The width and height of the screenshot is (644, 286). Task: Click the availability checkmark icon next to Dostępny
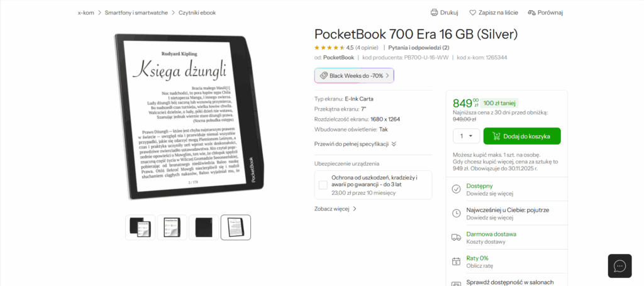(x=456, y=189)
